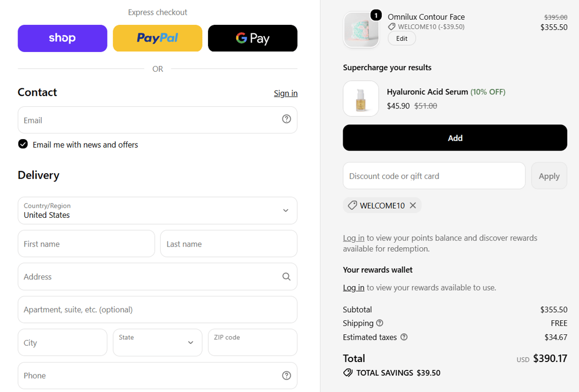
Task: Click the City input field
Action: 62,342
